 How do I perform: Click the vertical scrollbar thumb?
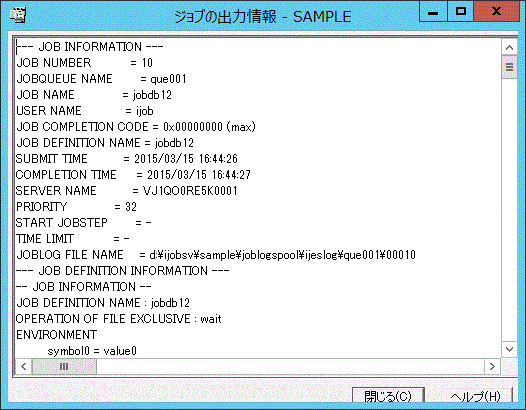coord(509,67)
